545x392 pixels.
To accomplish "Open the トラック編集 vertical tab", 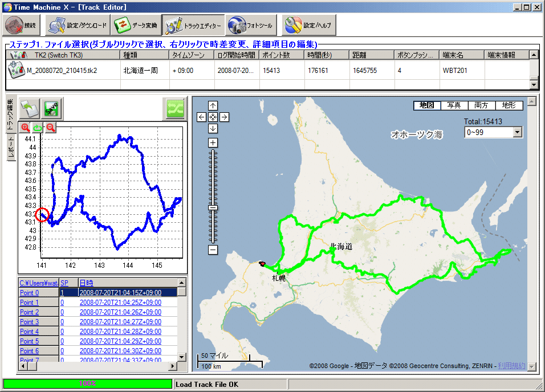I will click(x=11, y=115).
